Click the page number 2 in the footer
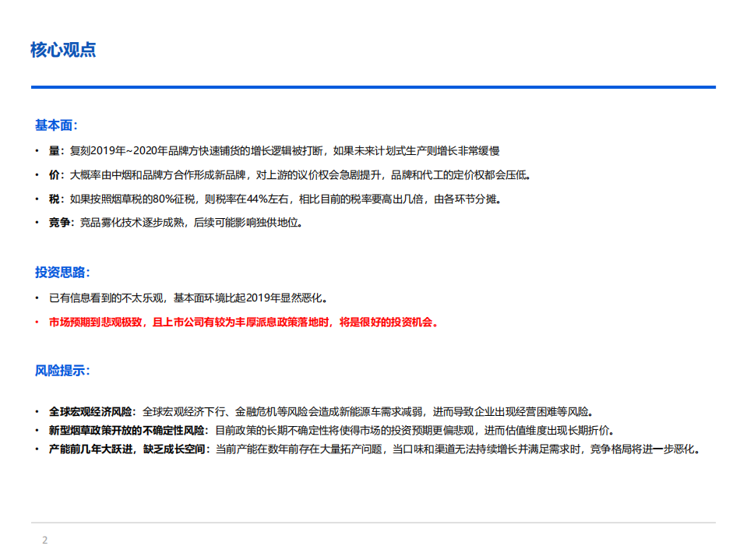 click(44, 541)
